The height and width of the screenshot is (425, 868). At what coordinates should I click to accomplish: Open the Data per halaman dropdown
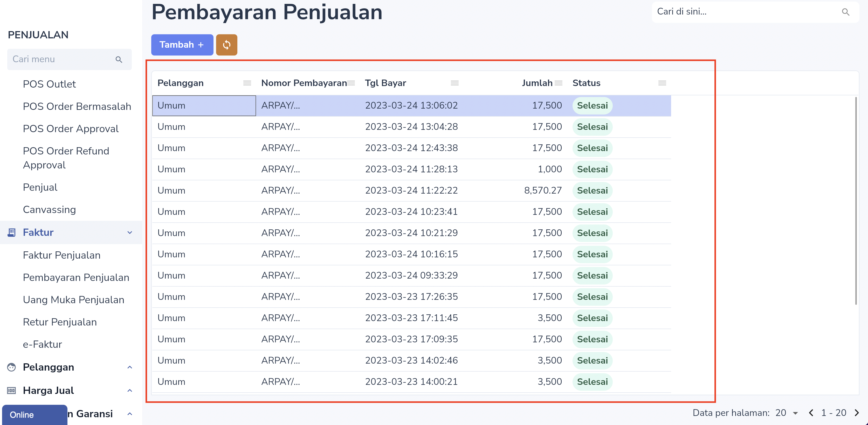pyautogui.click(x=787, y=413)
